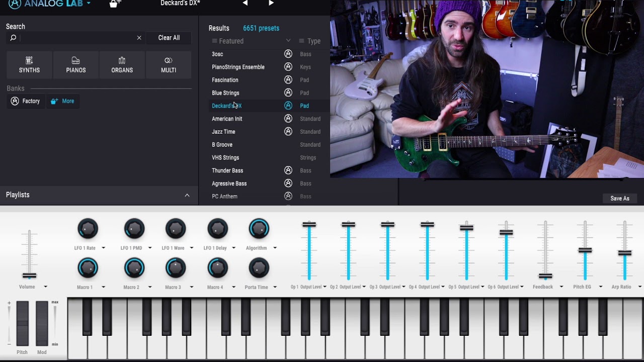Viewport: 644px width, 362px height.
Task: Go to next preset arrow
Action: (271, 3)
